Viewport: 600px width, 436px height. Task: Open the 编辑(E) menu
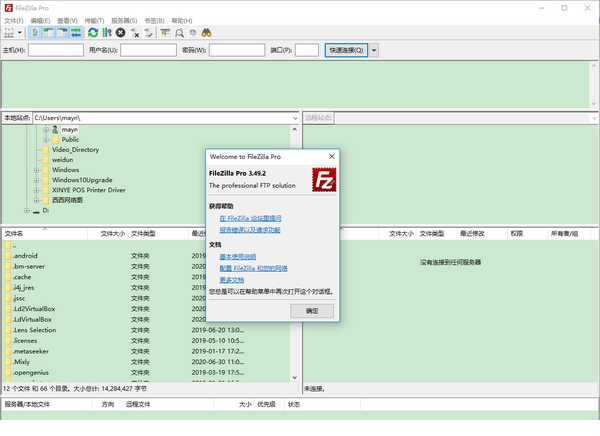(40, 21)
